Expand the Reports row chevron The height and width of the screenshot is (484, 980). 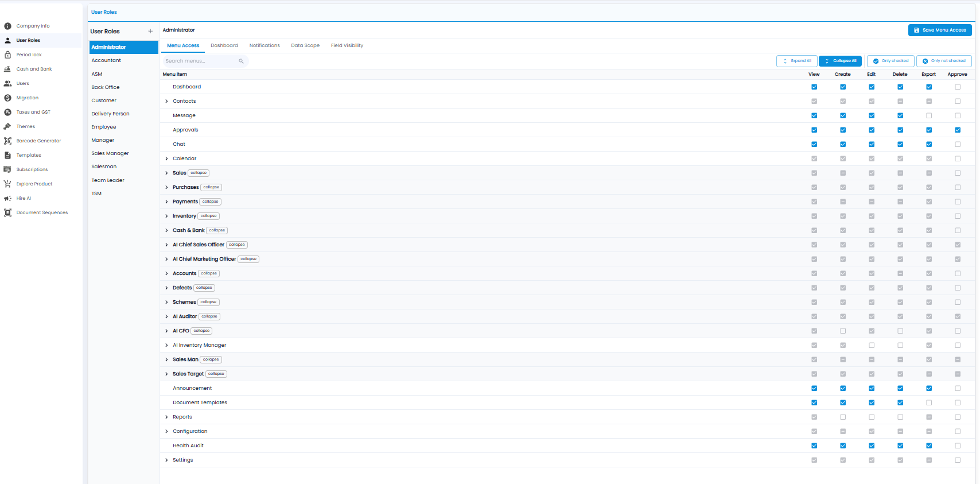pos(167,417)
